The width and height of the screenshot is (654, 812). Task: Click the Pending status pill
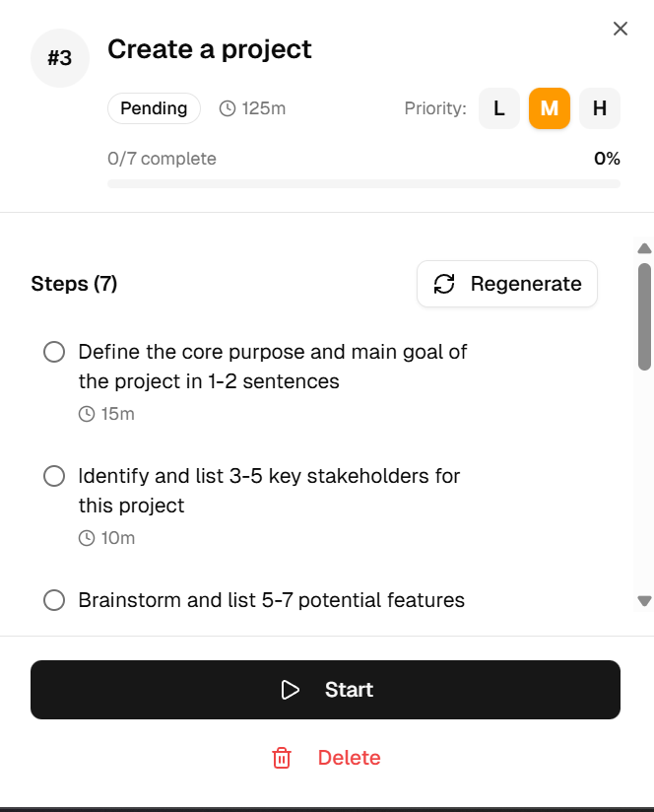(154, 108)
